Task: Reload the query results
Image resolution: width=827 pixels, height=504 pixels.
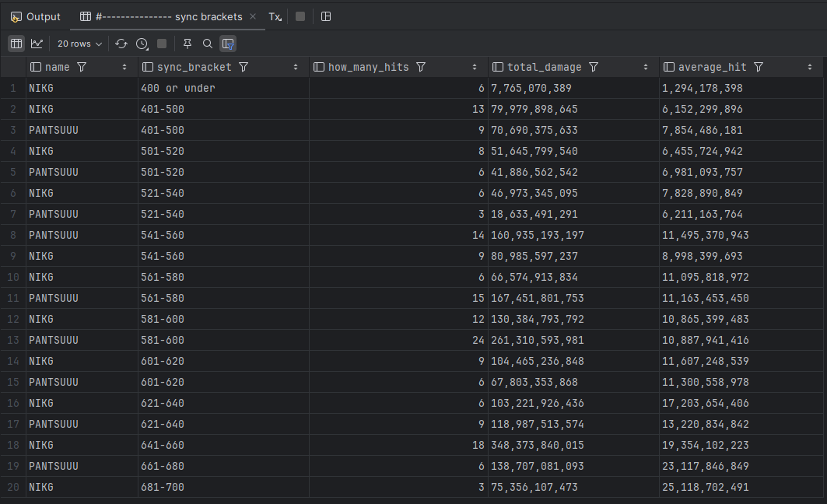Action: [121, 44]
